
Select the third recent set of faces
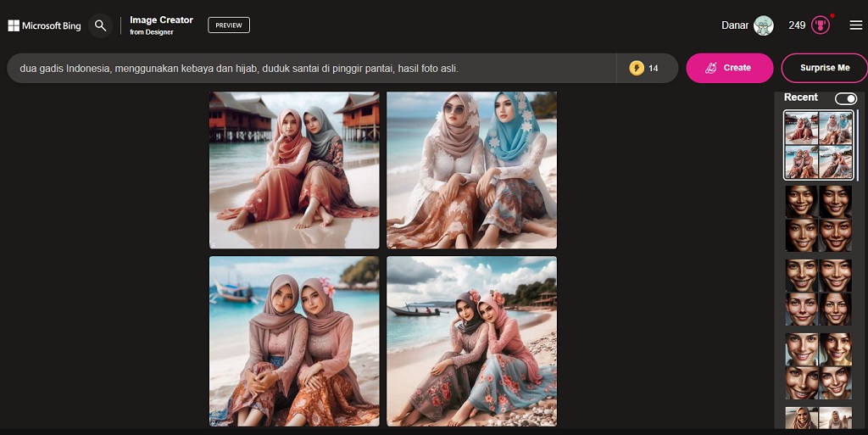tap(818, 293)
